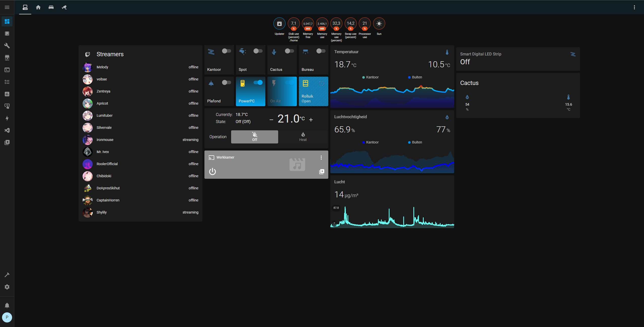Open Visual Studio Code sidebar icon

[7, 130]
